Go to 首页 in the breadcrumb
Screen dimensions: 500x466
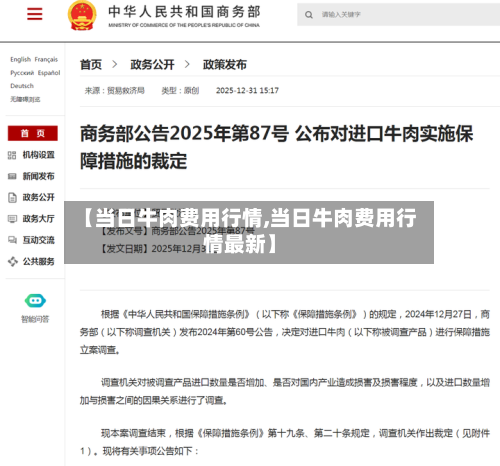click(91, 65)
